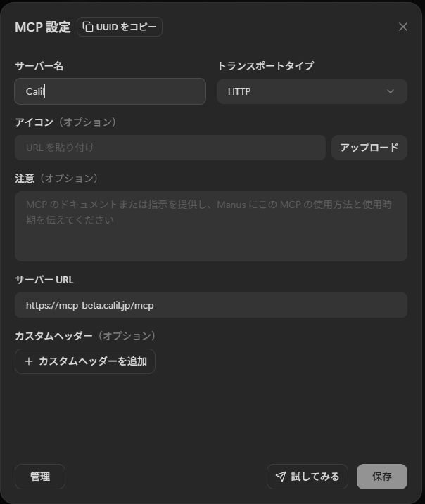Click the plus icon for adding custom header
Viewport: 425px width, 504px height.
click(x=29, y=361)
